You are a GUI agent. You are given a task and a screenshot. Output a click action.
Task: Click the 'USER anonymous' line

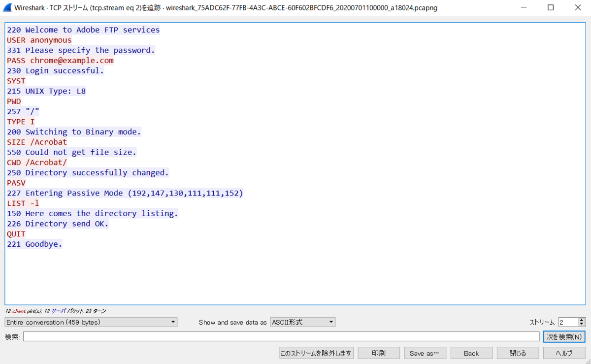39,40
